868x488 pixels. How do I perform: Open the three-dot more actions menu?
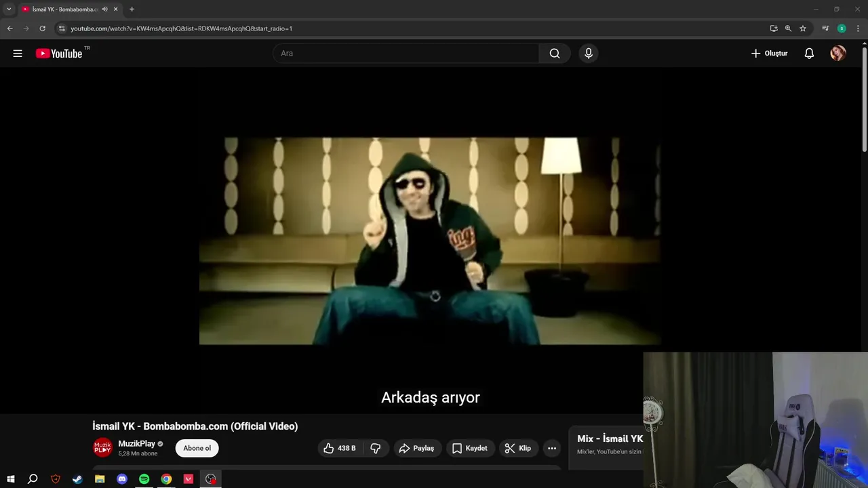pos(552,448)
